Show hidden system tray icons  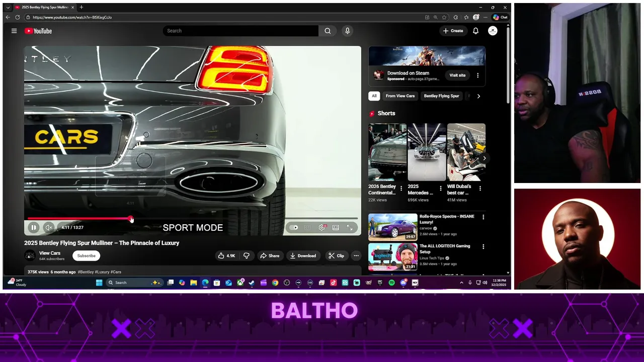tap(461, 283)
